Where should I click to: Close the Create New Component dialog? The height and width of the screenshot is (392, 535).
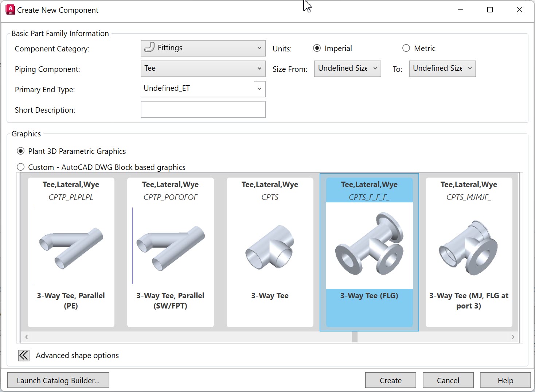(x=520, y=10)
